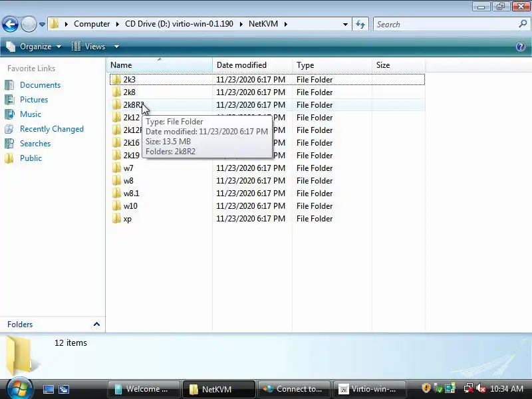Select CD Drive (D:) virtio-win breadcrumb

pos(179,24)
